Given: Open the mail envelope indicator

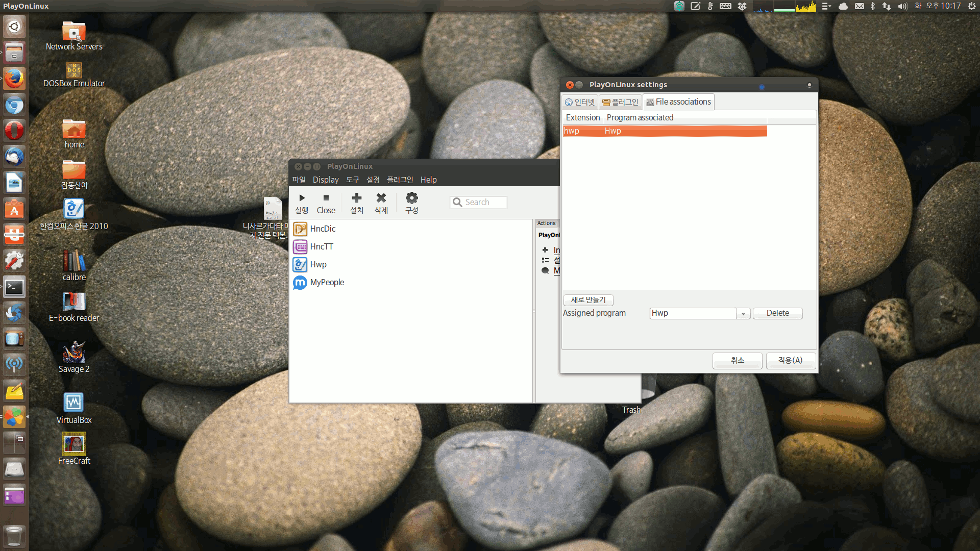Looking at the screenshot, I should click(860, 6).
